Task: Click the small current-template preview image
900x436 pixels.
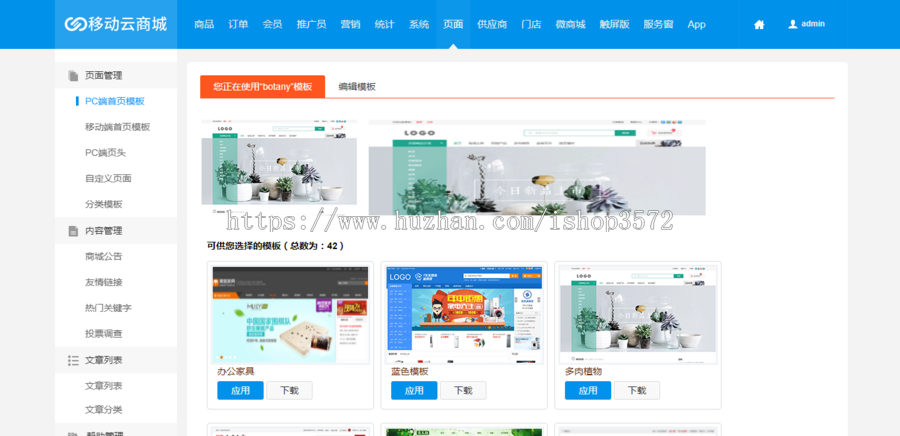Action: tap(279, 166)
